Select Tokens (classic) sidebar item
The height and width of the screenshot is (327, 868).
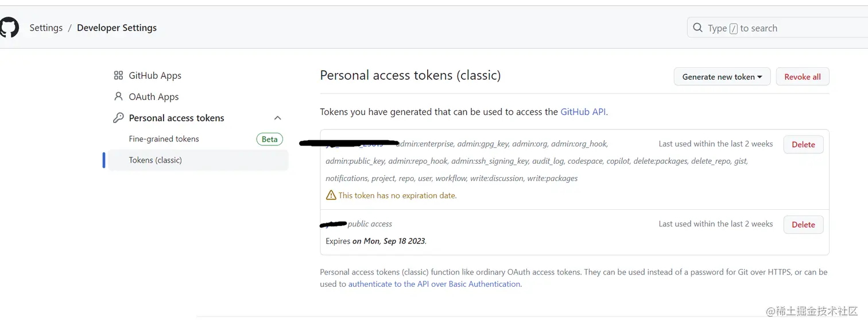(156, 160)
